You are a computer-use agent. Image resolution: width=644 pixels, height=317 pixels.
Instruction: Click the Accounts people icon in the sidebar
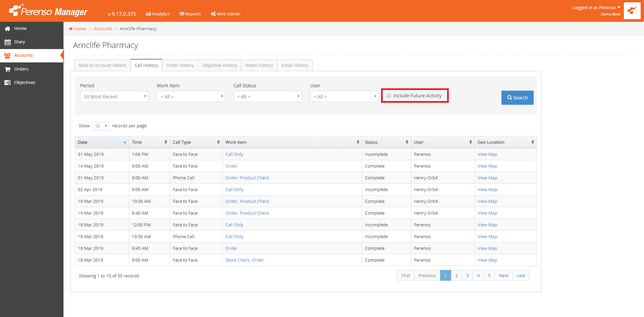click(7, 55)
